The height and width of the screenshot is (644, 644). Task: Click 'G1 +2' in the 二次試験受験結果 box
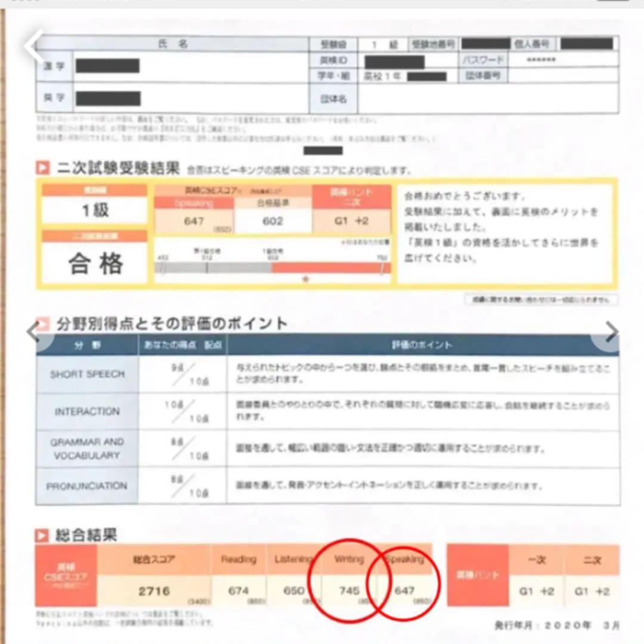coord(352,221)
